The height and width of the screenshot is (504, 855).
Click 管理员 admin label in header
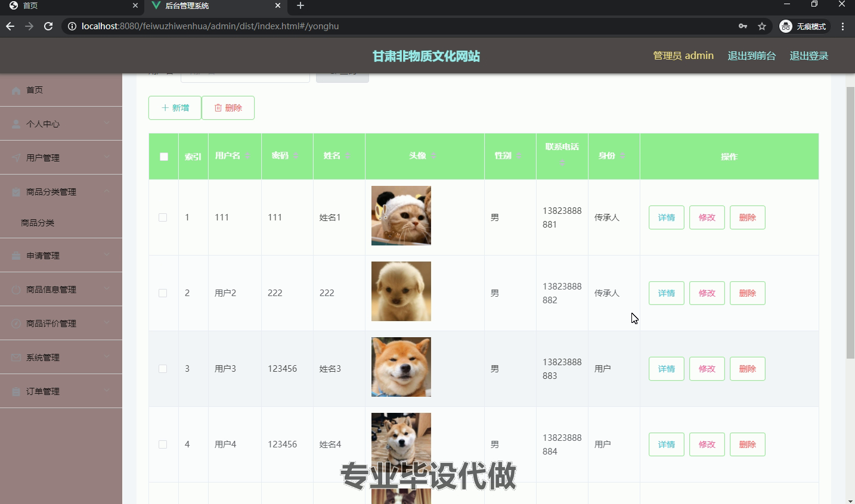[x=683, y=55]
